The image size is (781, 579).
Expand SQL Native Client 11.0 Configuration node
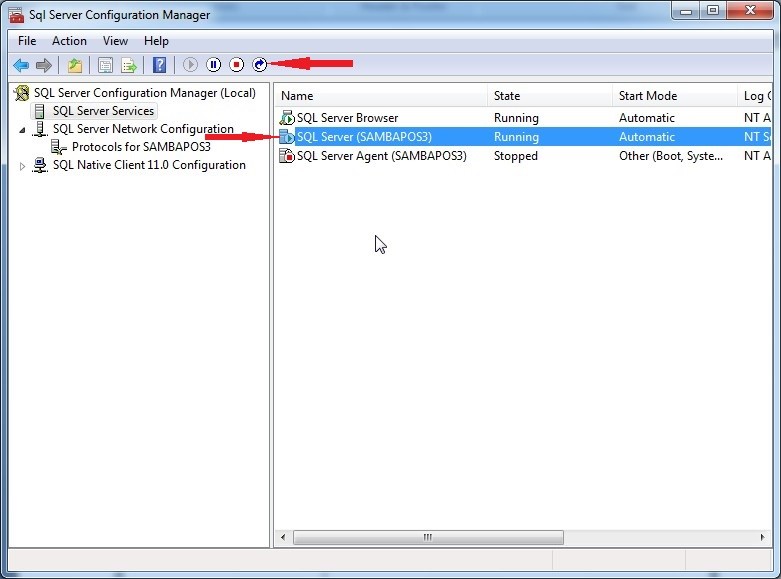coord(22,166)
